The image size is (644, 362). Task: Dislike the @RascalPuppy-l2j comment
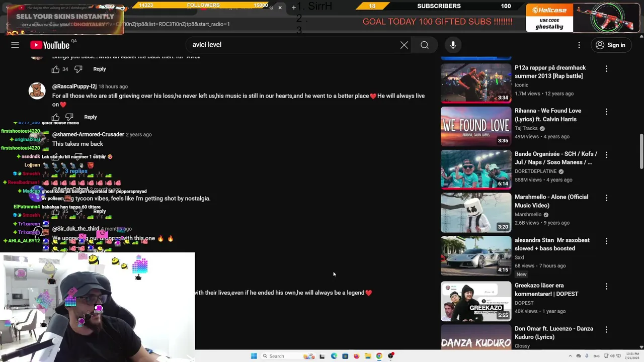(x=69, y=117)
